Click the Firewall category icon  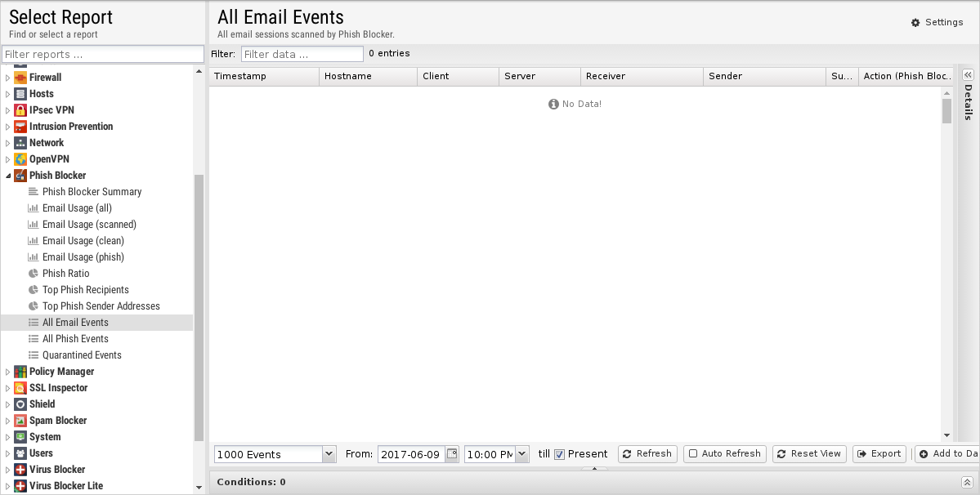[x=20, y=78]
